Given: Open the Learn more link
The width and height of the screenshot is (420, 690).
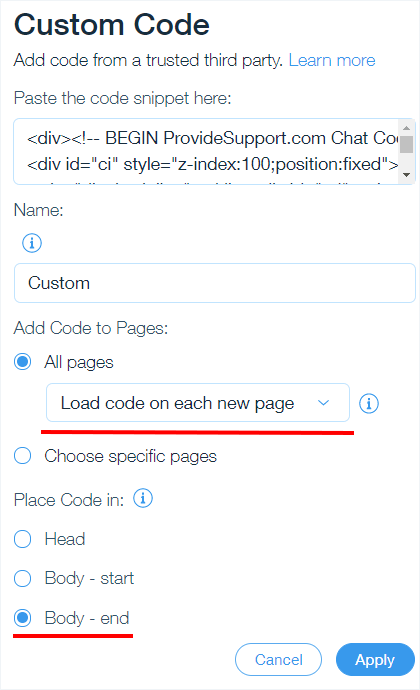Looking at the screenshot, I should [332, 60].
